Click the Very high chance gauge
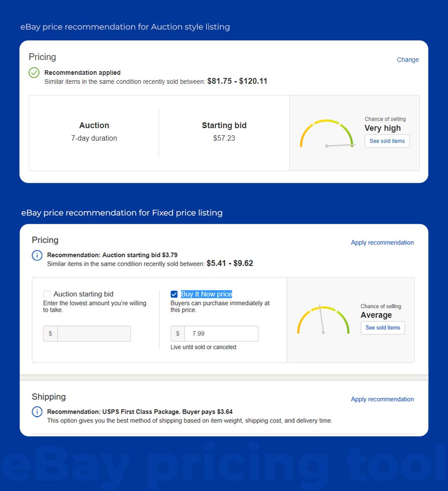Viewport: 448px width, 491px height. (x=327, y=133)
